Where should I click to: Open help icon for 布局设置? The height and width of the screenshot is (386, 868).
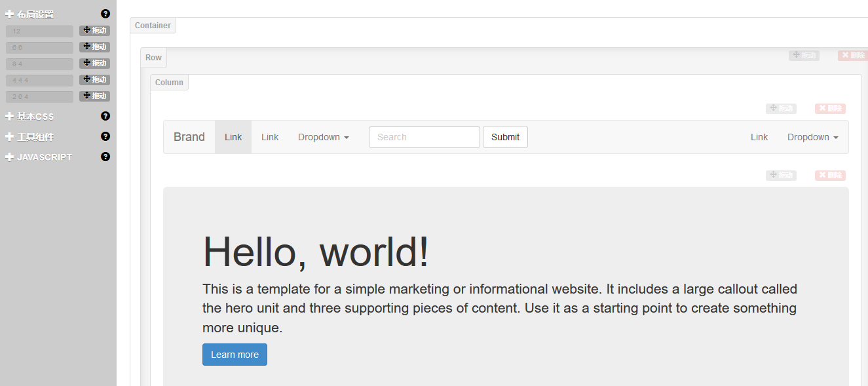(x=105, y=14)
